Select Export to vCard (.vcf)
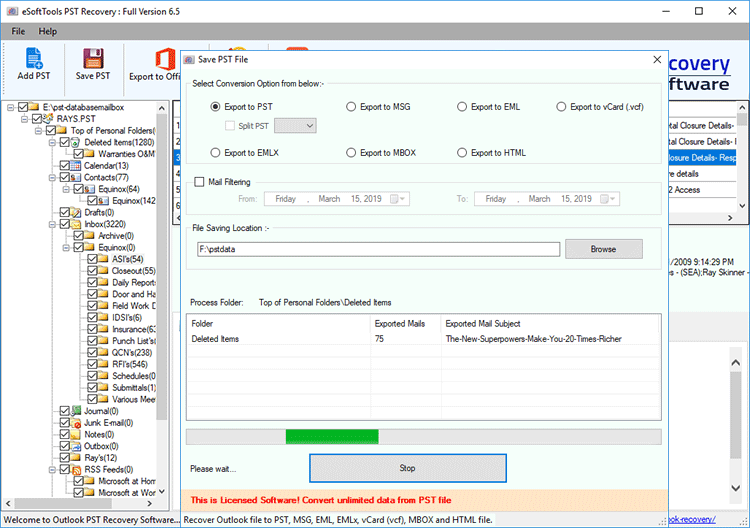 point(561,107)
